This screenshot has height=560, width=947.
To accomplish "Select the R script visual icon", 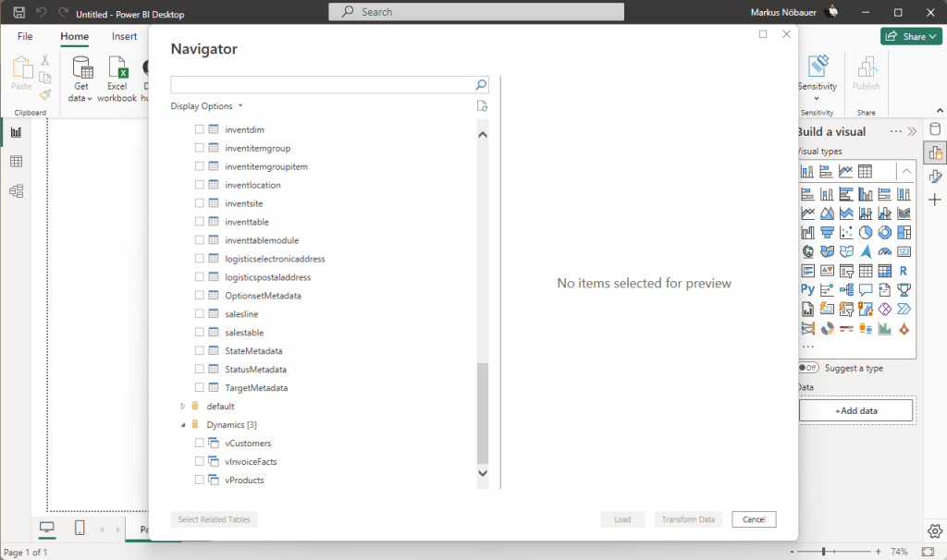I will pyautogui.click(x=904, y=269).
